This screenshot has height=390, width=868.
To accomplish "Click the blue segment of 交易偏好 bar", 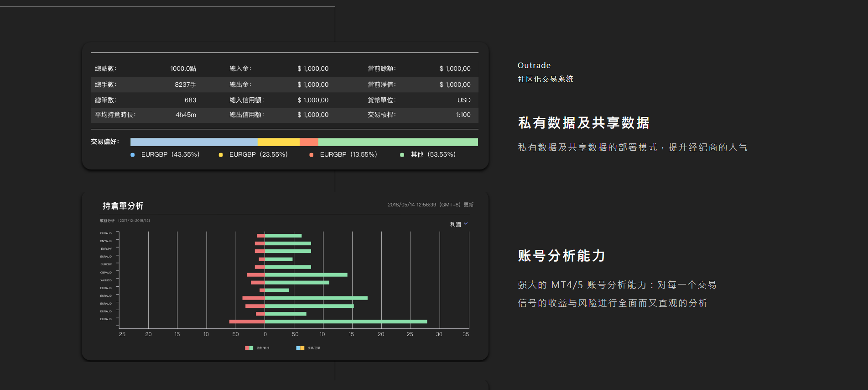I will tap(194, 142).
